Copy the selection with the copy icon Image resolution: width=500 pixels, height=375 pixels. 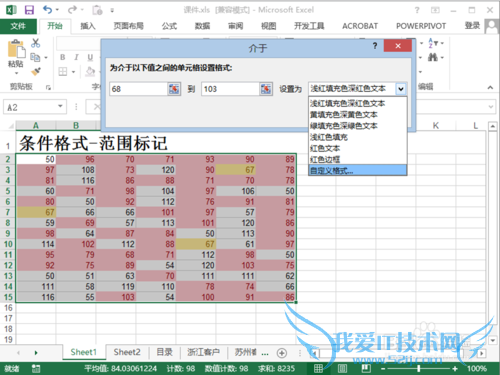[x=35, y=57]
